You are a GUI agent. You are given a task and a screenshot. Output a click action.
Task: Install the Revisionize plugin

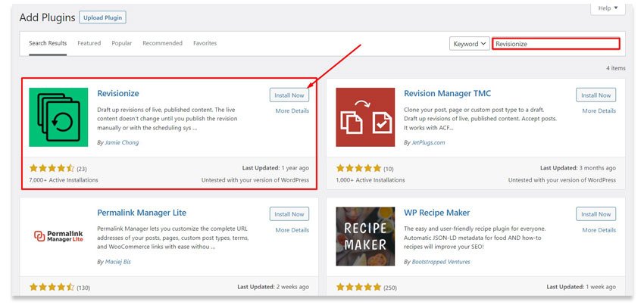tap(289, 95)
